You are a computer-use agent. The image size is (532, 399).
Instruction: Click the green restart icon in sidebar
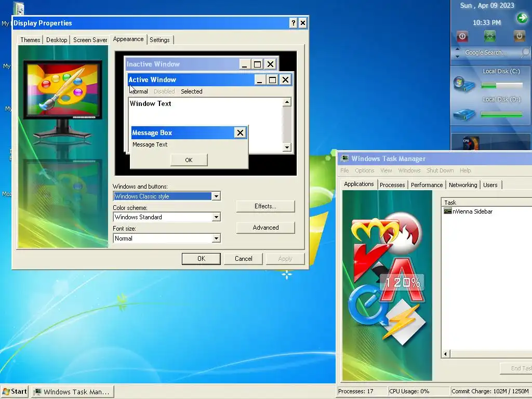(489, 36)
